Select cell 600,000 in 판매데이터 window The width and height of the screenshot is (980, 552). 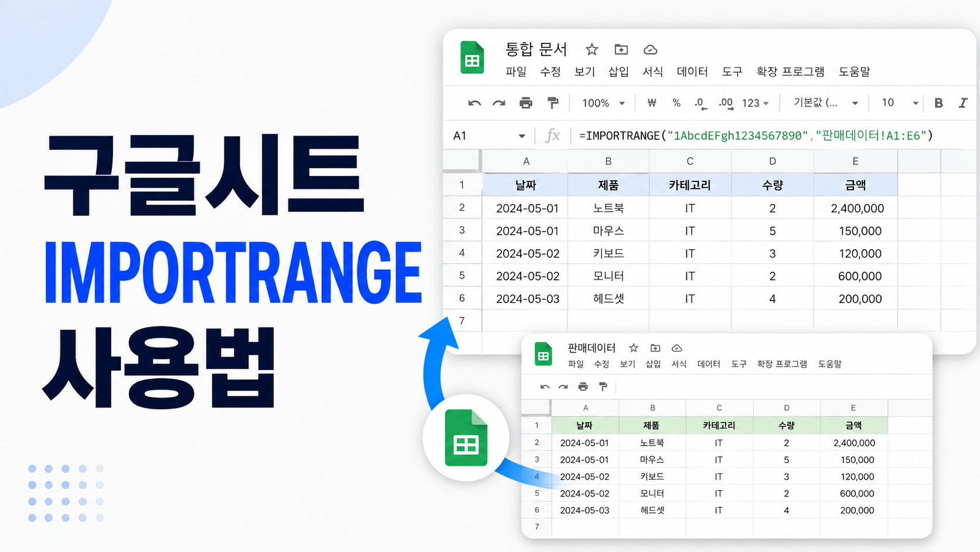(x=854, y=493)
